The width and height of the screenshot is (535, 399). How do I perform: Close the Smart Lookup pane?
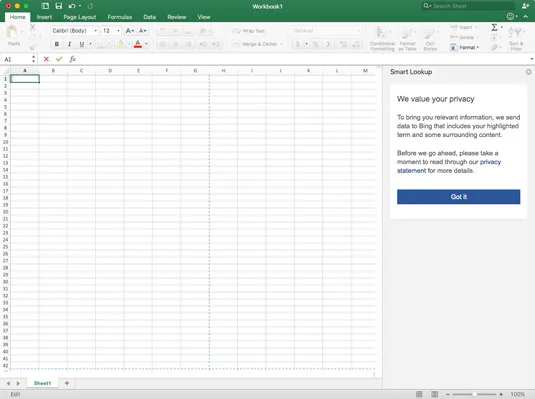click(529, 72)
